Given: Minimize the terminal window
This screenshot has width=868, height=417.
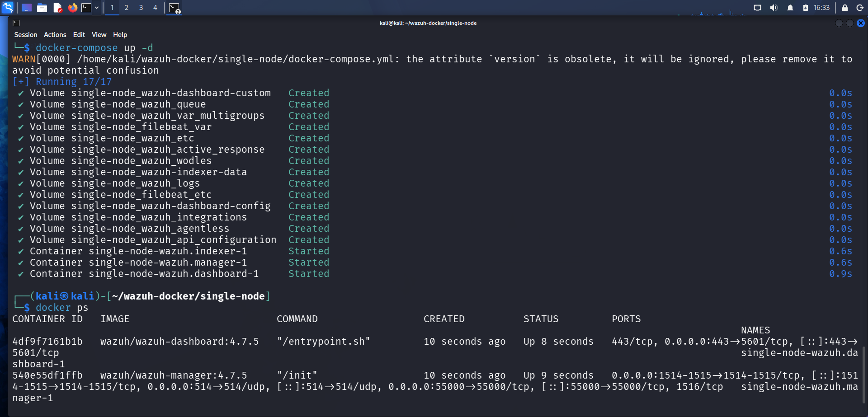Looking at the screenshot, I should 839,23.
